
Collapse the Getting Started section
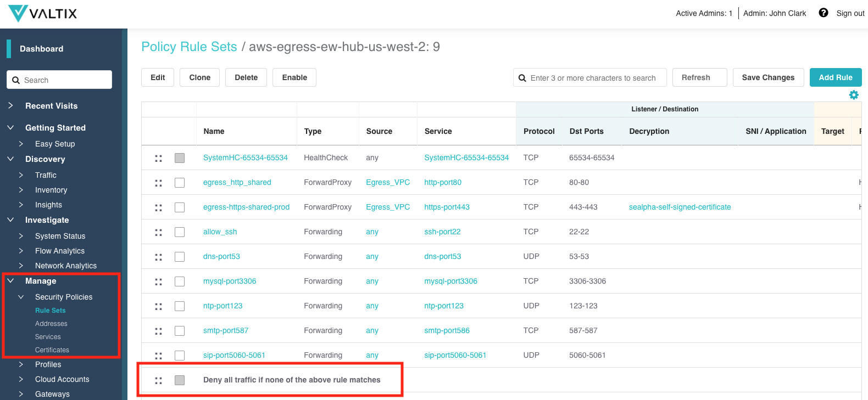click(x=10, y=127)
